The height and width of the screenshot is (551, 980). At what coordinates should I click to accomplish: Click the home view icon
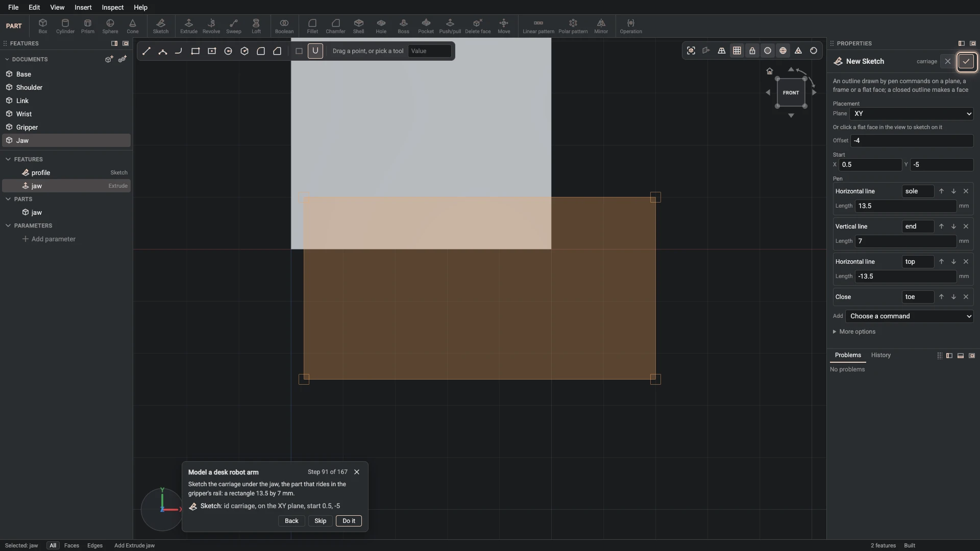tap(770, 71)
